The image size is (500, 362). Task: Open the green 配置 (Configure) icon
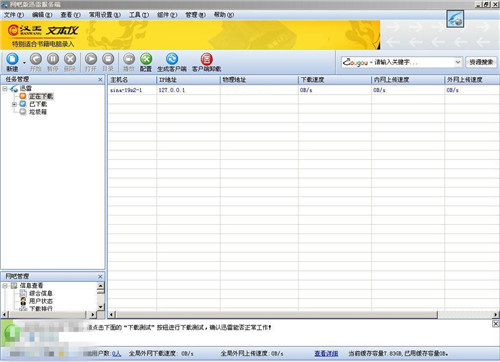(146, 59)
